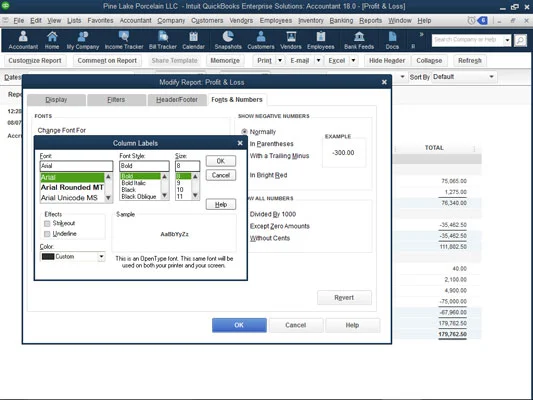
Task: Select Arial Rounded MT in font list
Action: click(x=72, y=187)
